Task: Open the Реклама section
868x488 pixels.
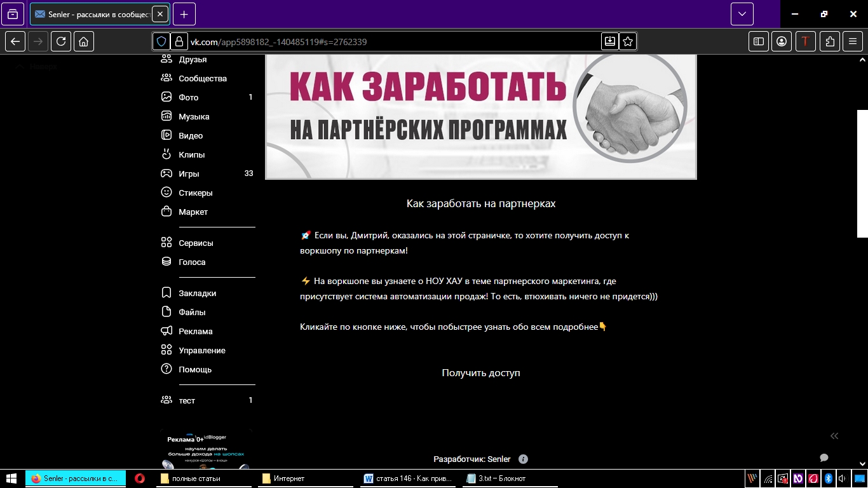Action: point(197,331)
